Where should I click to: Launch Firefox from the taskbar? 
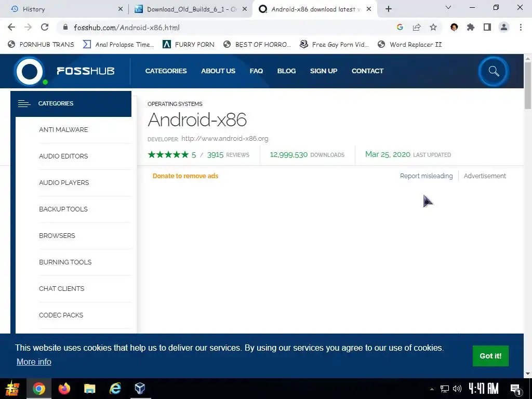pos(64,389)
